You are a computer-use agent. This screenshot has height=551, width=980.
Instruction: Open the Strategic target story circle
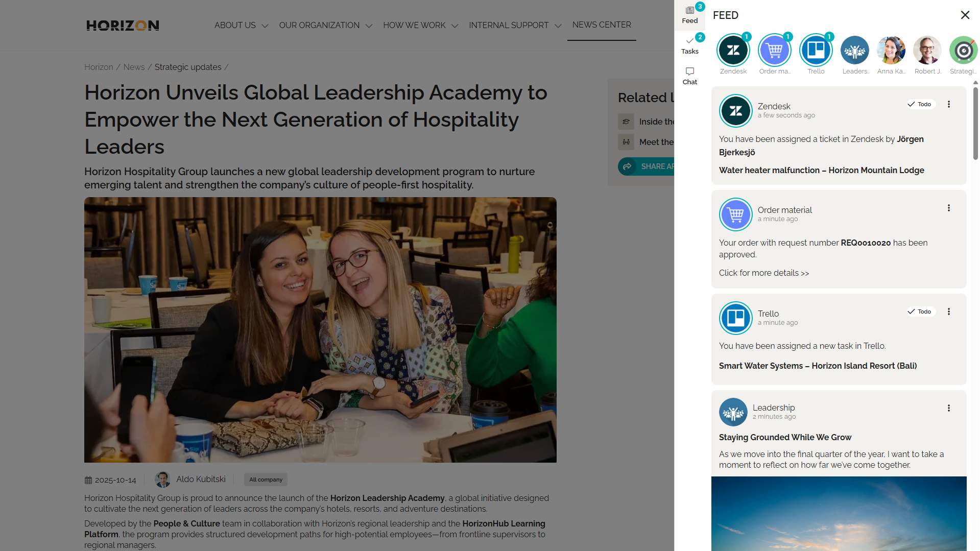963,51
